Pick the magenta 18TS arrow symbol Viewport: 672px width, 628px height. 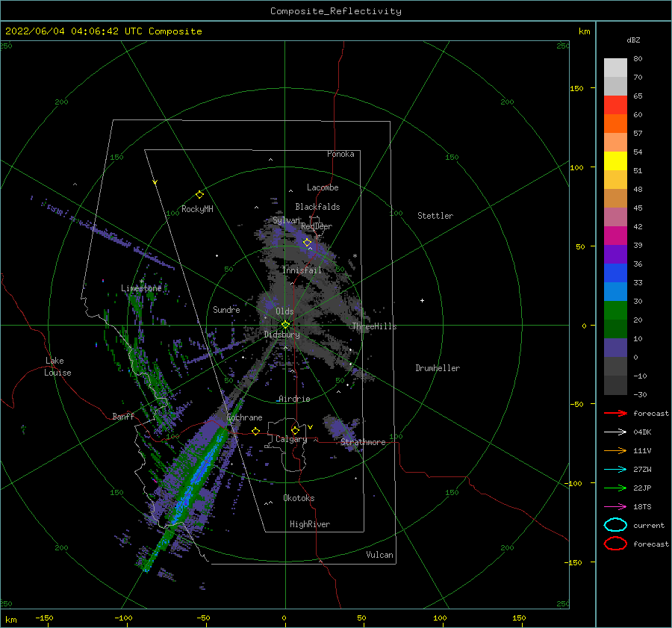pos(615,507)
